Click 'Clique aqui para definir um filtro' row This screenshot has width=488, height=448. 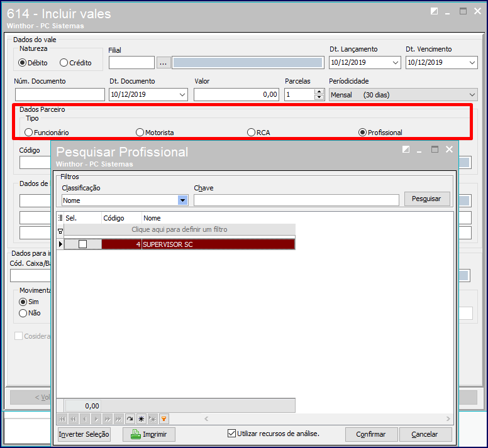click(x=180, y=229)
